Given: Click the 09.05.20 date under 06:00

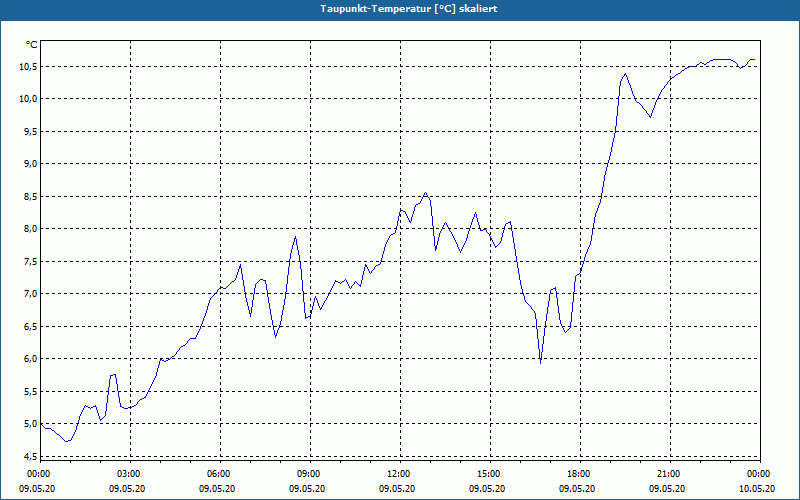Looking at the screenshot, I should [x=217, y=489].
